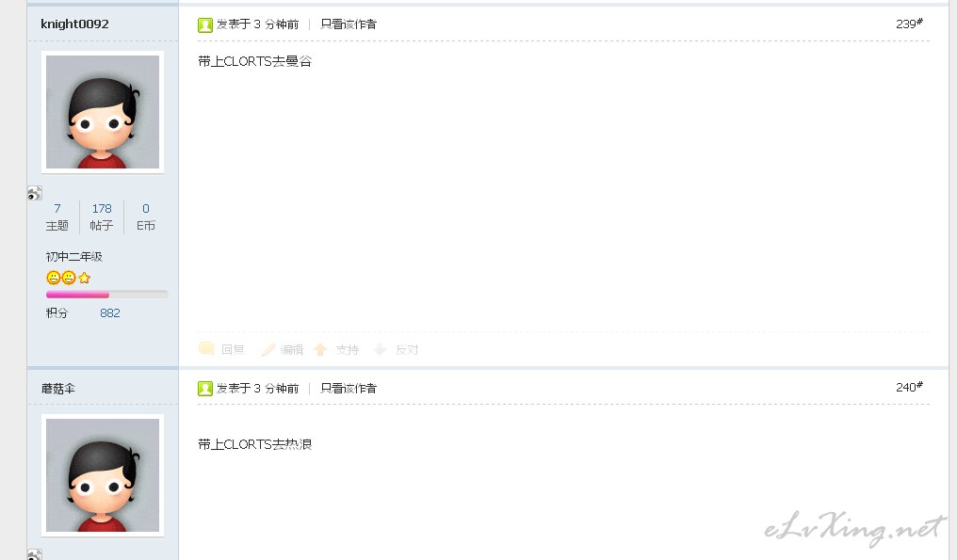Click the reply speech bubble icon
This screenshot has height=560, width=957.
click(206, 349)
